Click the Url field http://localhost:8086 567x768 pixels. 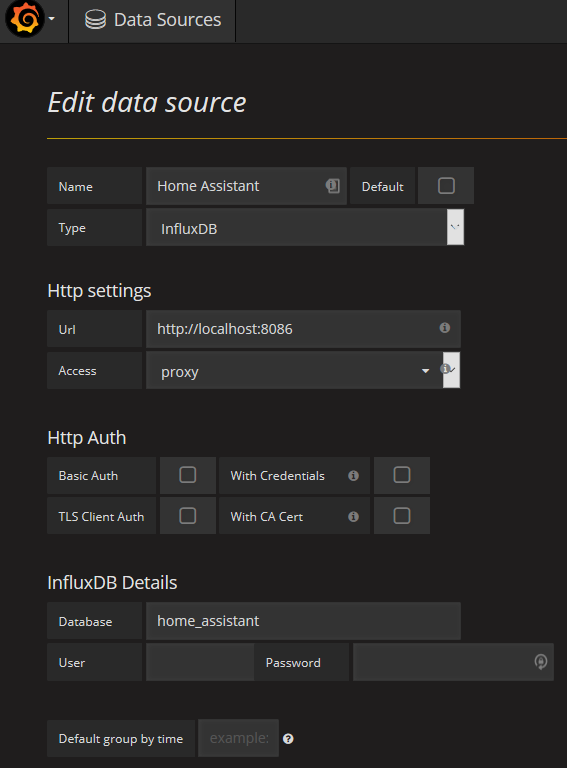click(x=303, y=329)
